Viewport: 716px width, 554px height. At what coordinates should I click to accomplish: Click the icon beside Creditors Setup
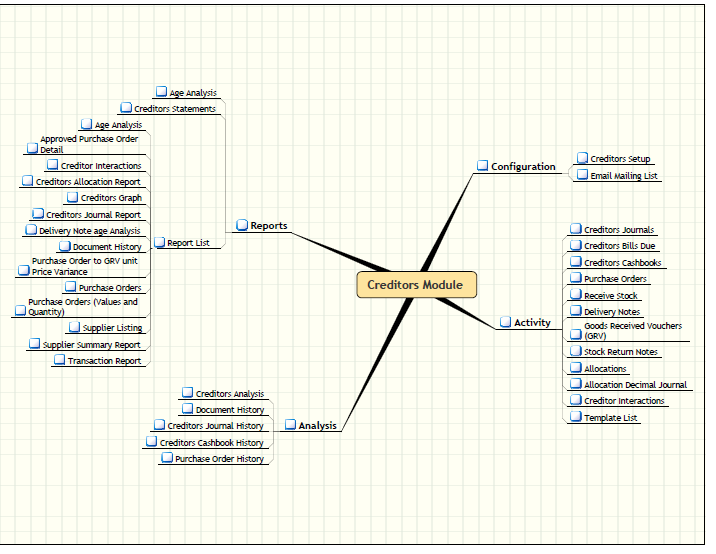coord(582,158)
